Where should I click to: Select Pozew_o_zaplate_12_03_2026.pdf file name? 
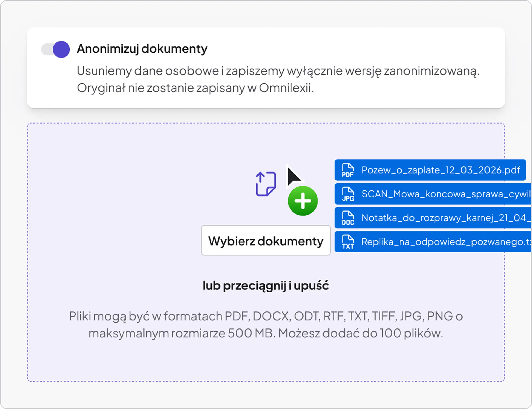coord(441,170)
